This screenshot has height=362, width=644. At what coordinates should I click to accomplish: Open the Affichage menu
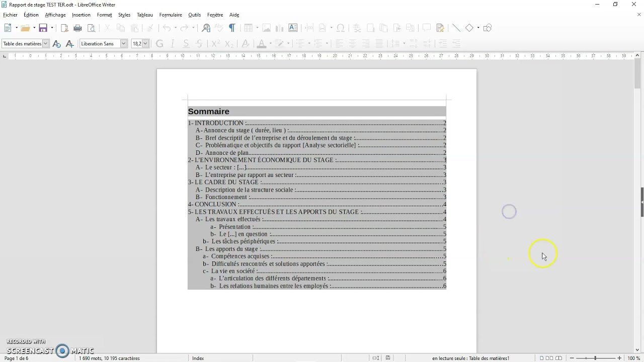pos(55,15)
